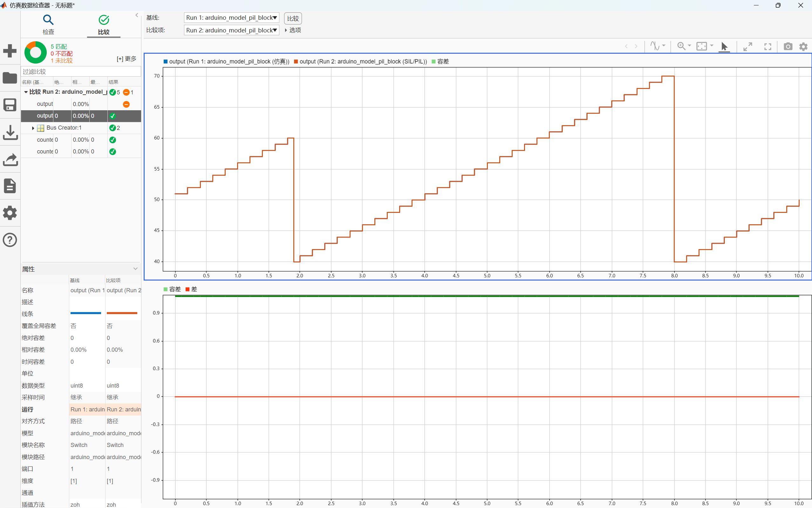The width and height of the screenshot is (812, 508).
Task: Click the [+] 更多 link
Action: [126, 59]
